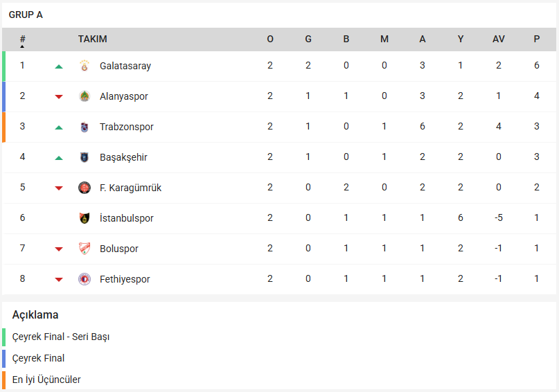559x392 pixels.
Task: Open the Galatasaray team name link
Action: 125,66
